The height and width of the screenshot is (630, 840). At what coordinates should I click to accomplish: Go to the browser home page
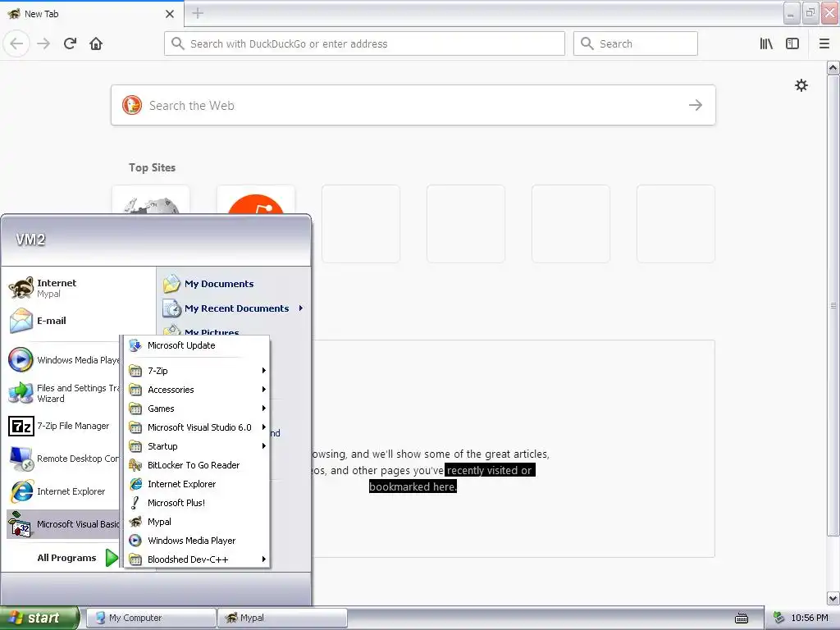tap(96, 43)
